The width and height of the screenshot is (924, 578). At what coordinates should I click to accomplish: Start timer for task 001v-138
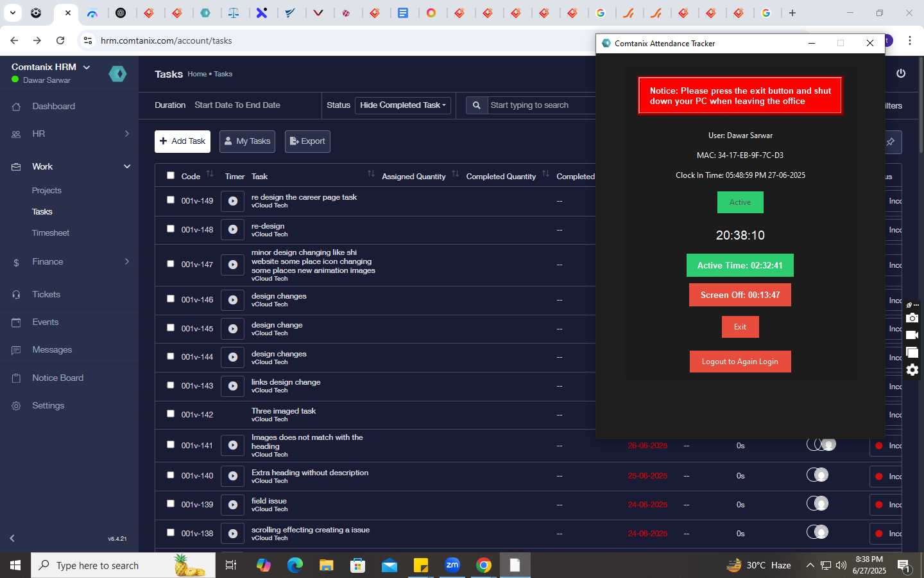tap(232, 534)
